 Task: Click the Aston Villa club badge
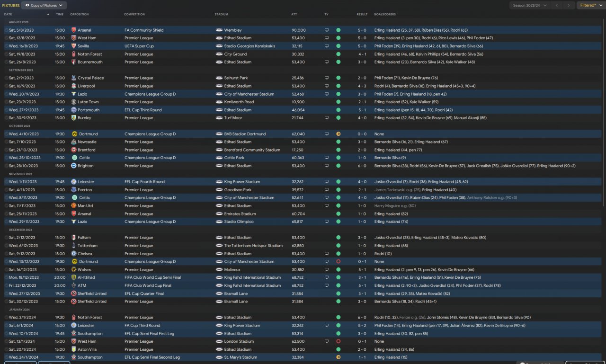(x=73, y=349)
